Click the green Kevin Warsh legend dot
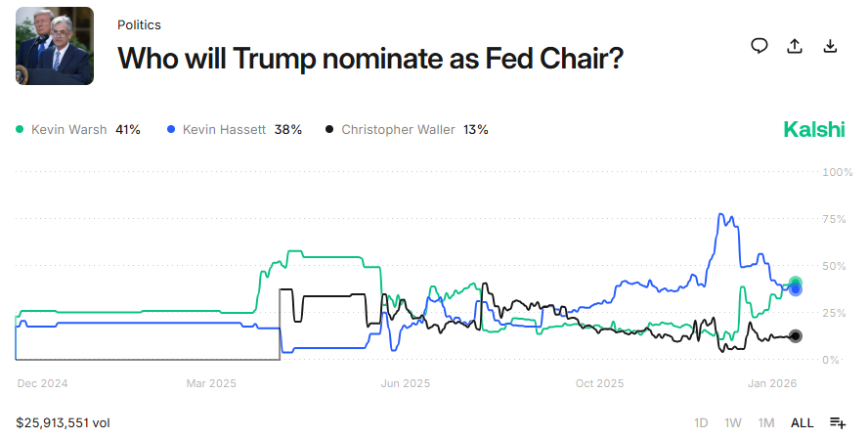Viewport: 868px width, 439px height. click(x=21, y=129)
